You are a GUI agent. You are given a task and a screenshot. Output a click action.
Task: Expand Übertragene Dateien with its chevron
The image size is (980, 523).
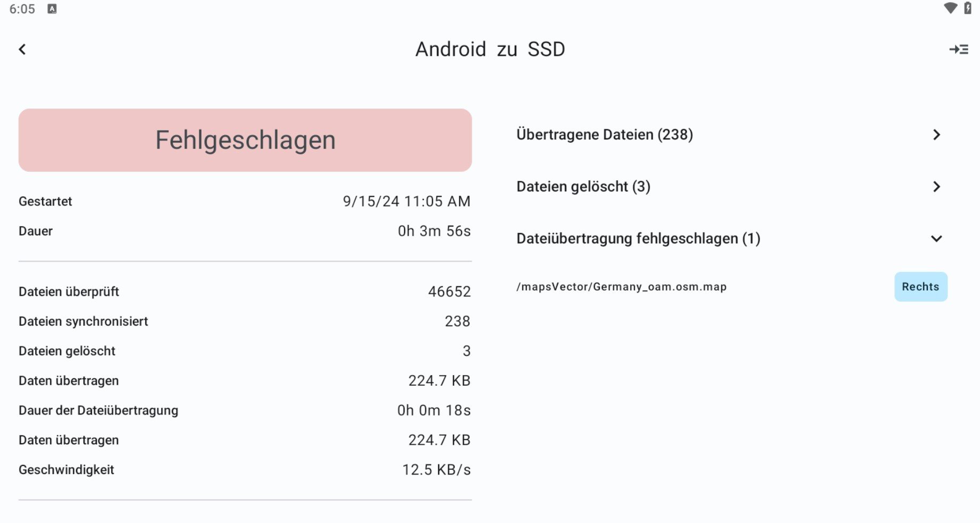tap(936, 135)
